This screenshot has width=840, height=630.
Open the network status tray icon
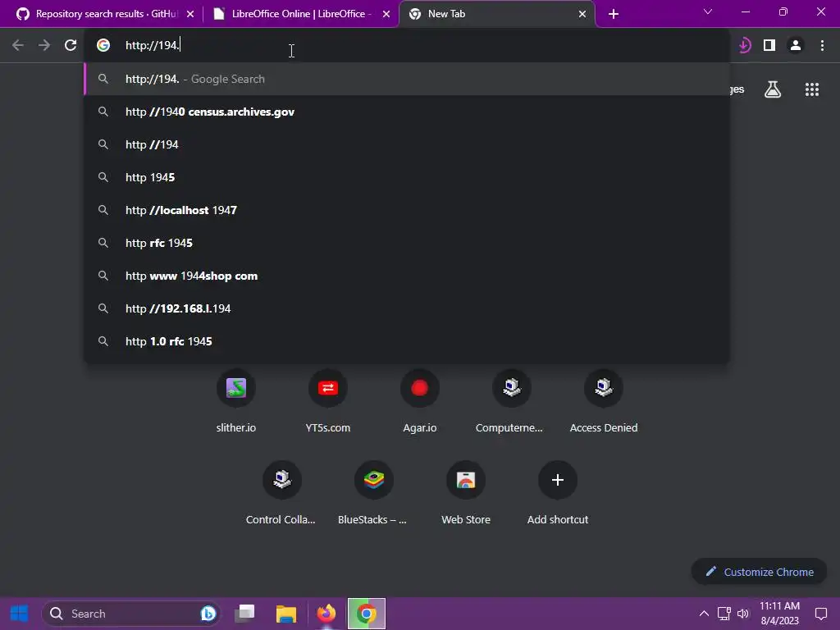tap(724, 614)
